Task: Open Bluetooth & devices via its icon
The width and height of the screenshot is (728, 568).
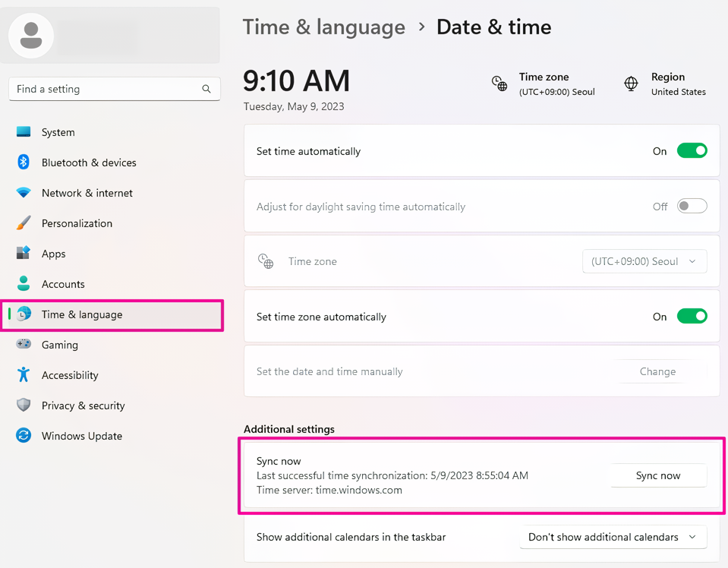Action: coord(24,163)
